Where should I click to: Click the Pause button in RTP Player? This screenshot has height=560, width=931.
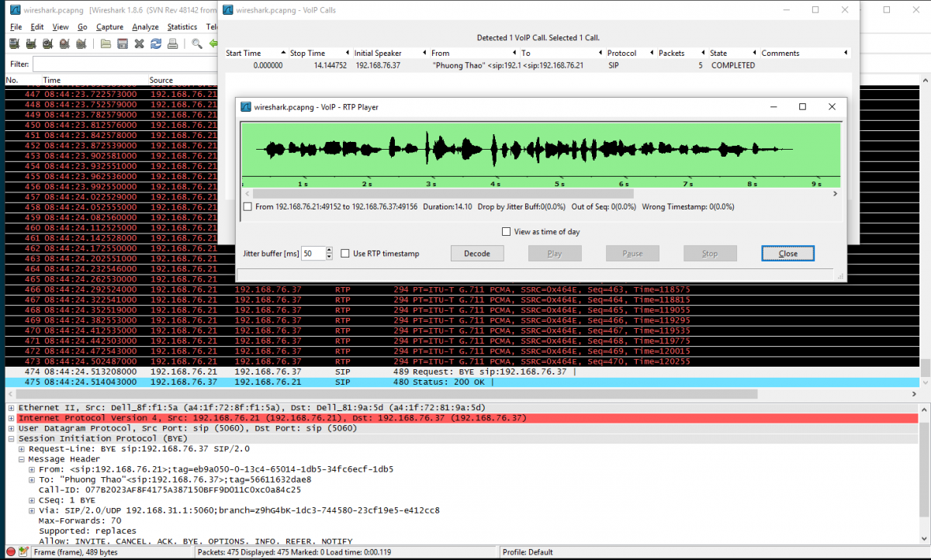point(632,254)
